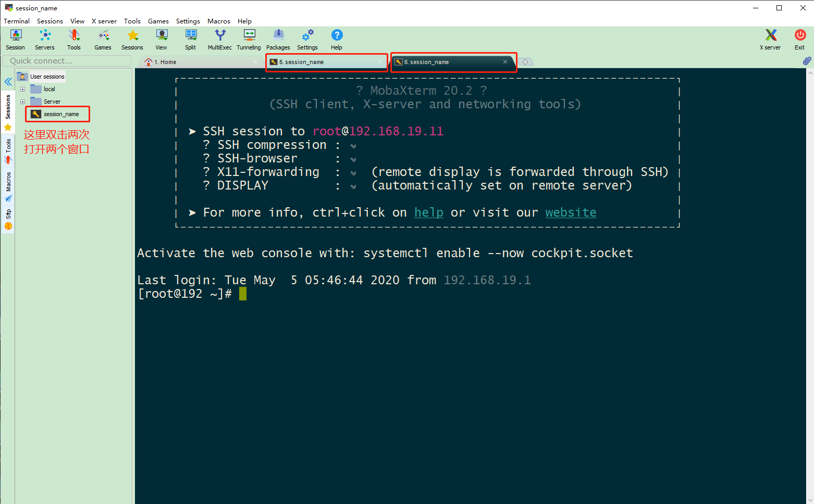
Task: Open the Packages manager
Action: click(x=278, y=40)
